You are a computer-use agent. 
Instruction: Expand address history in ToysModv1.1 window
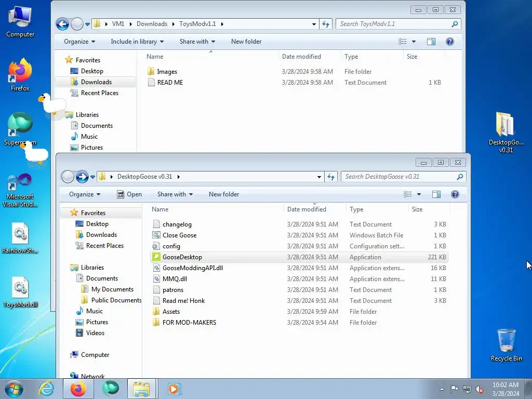tap(314, 24)
